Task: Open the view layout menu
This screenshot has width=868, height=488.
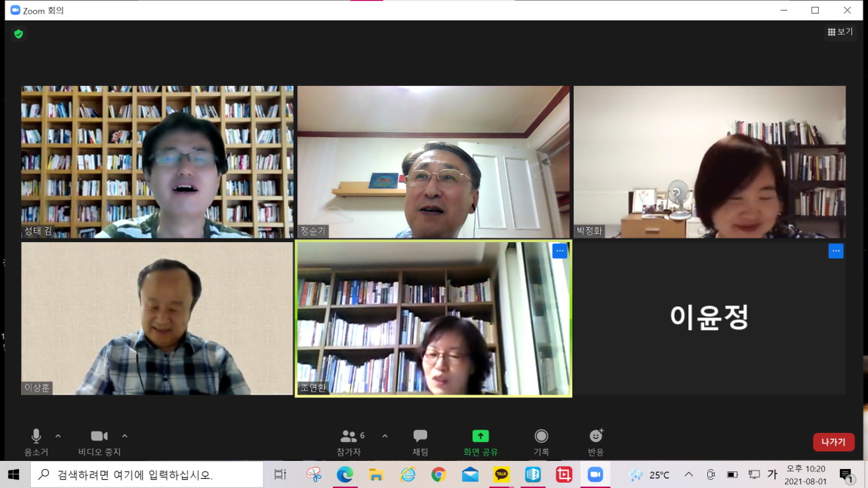Action: point(840,32)
